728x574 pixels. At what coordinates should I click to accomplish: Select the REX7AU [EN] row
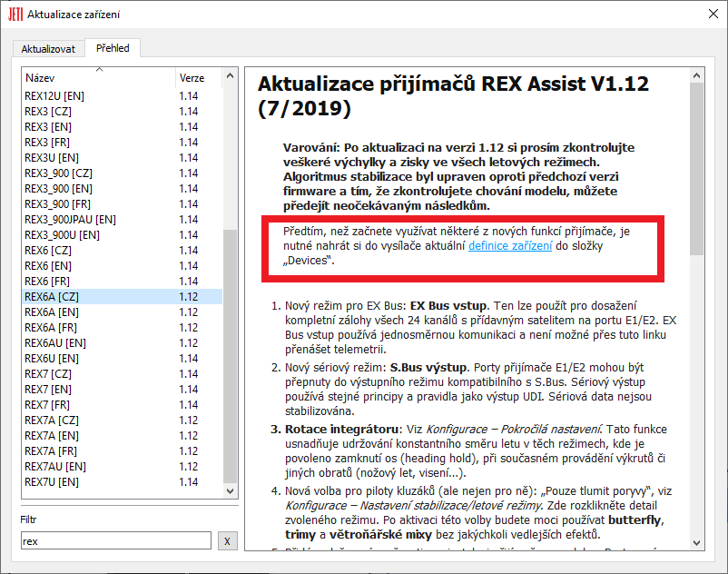point(123,467)
